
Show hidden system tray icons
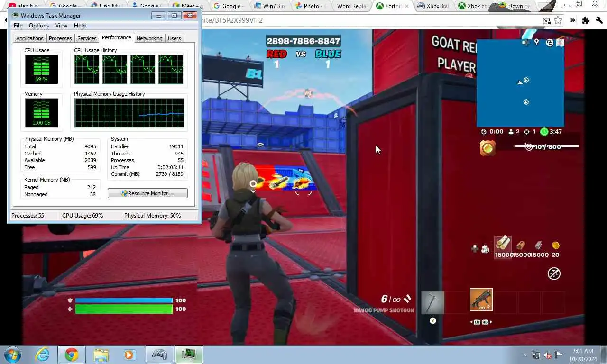pyautogui.click(x=524, y=355)
